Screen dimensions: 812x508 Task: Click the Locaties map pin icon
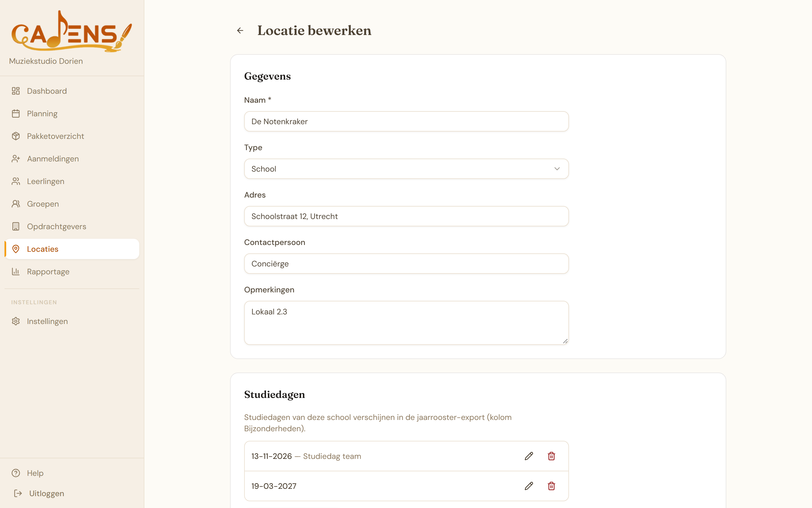pyautogui.click(x=16, y=249)
